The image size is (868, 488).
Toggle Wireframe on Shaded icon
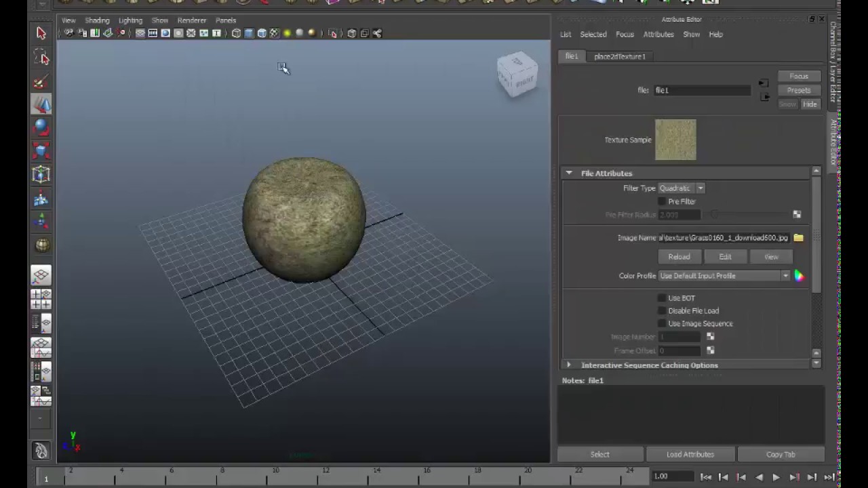pos(262,33)
